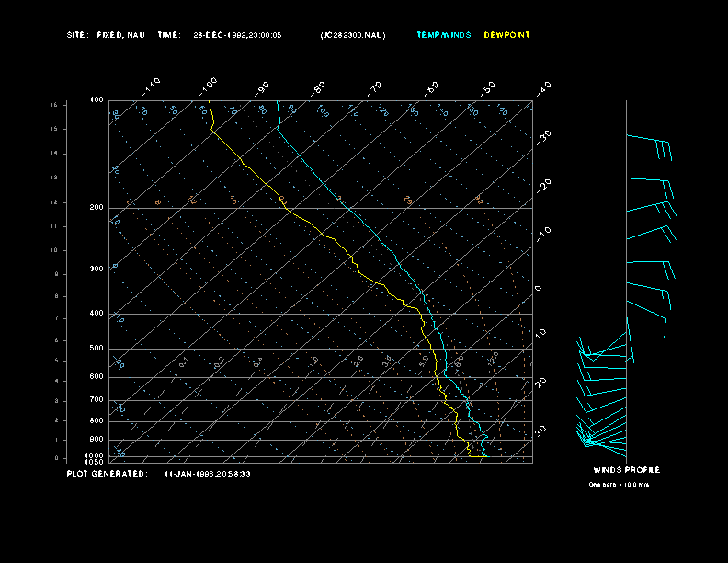
Task: Click the -70 temperature axis label
Action: click(374, 88)
